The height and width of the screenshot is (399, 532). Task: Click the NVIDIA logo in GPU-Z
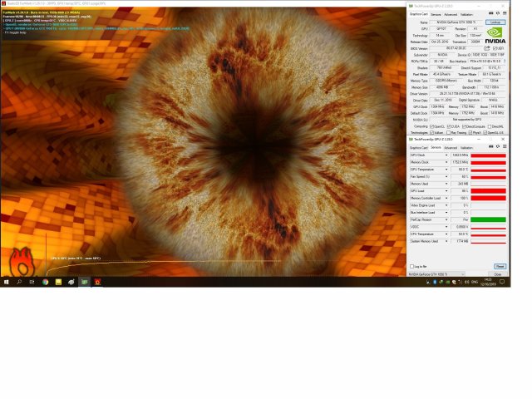(495, 37)
